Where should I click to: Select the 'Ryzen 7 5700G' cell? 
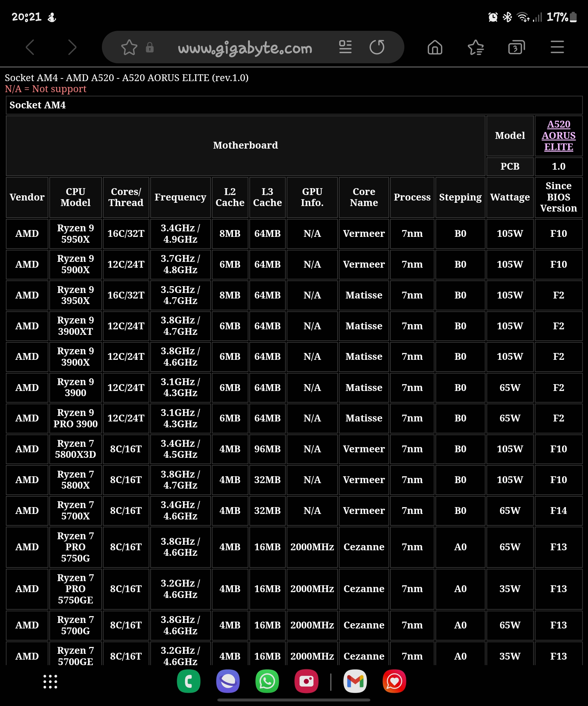pos(76,625)
